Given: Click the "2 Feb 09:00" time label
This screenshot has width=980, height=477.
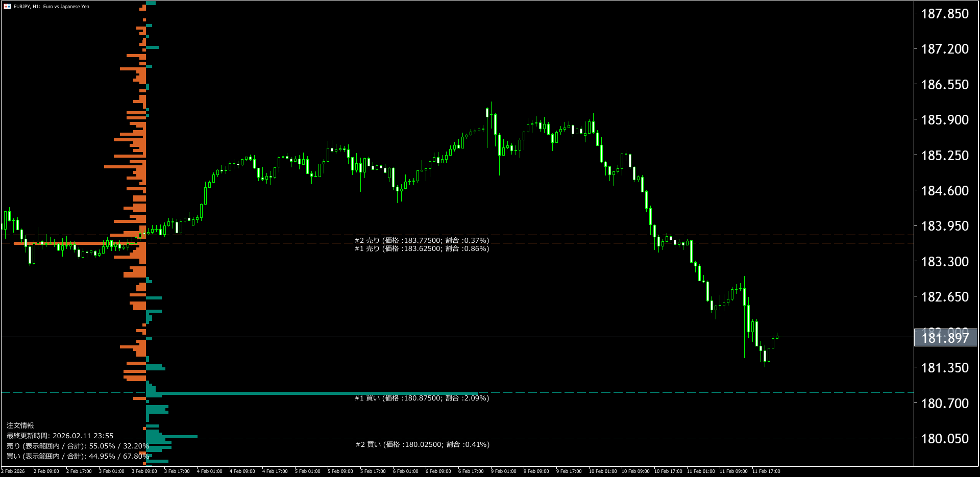Looking at the screenshot, I should tap(46, 471).
